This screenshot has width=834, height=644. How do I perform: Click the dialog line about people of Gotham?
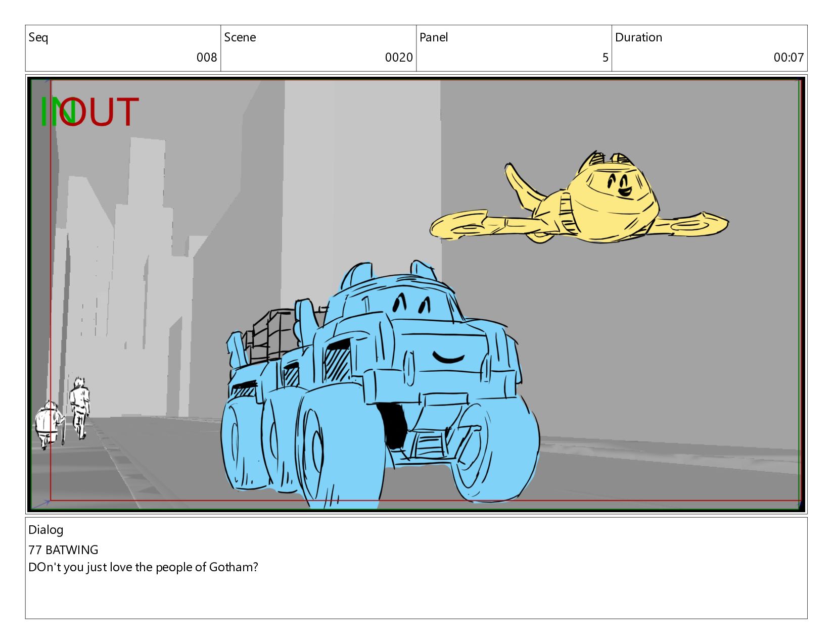click(144, 568)
